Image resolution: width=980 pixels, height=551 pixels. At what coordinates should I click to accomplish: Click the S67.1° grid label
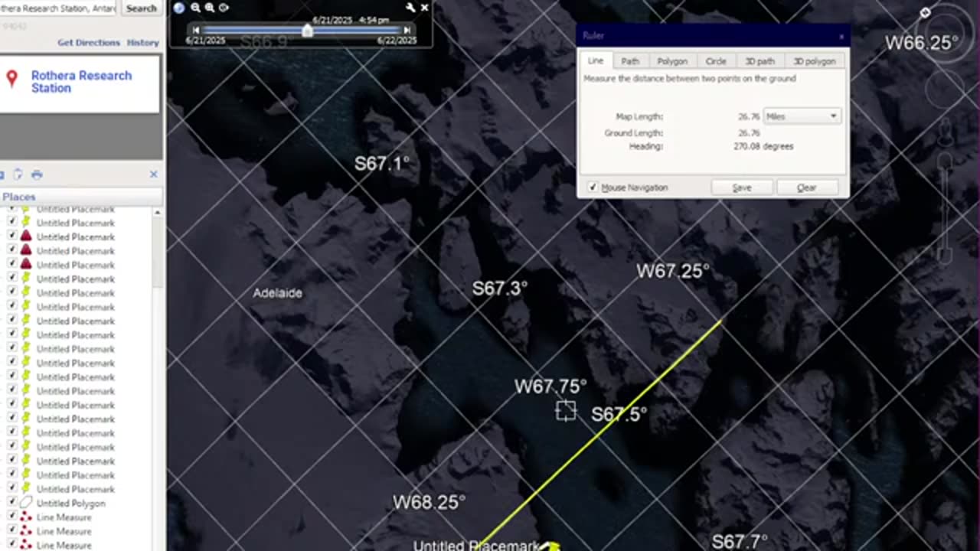[x=382, y=163]
